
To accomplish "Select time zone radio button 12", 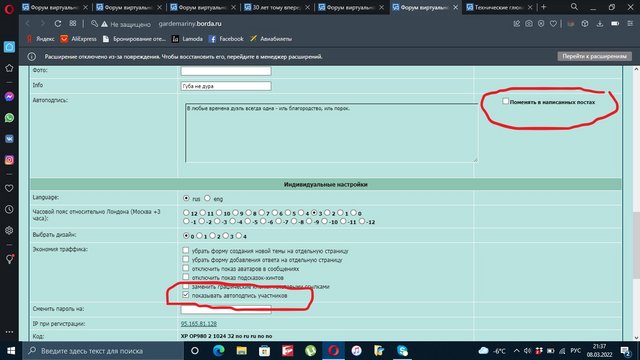I will (x=186, y=213).
